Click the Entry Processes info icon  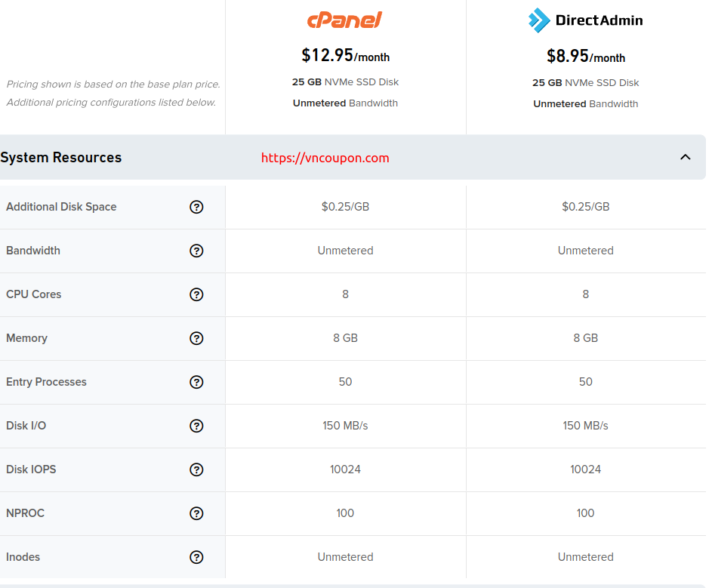[x=196, y=383]
